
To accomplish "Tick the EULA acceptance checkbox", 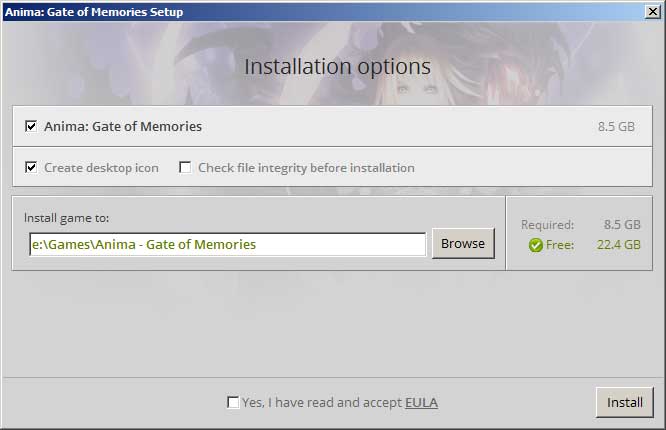I will click(233, 402).
